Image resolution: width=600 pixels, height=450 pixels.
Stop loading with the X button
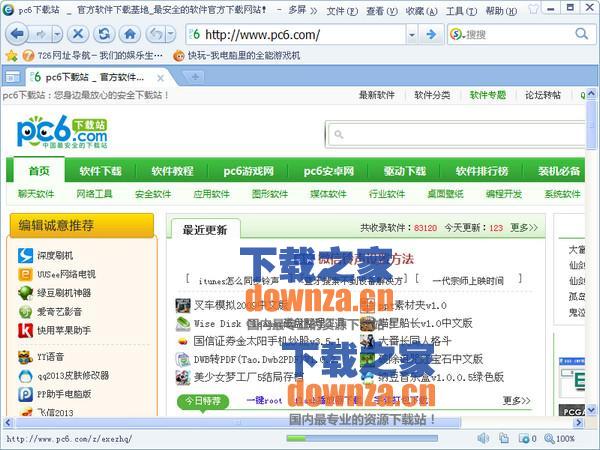click(78, 34)
